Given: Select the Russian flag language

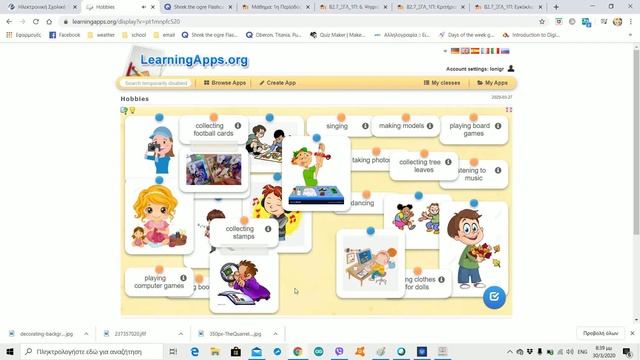Looking at the screenshot, I should click(x=505, y=51).
